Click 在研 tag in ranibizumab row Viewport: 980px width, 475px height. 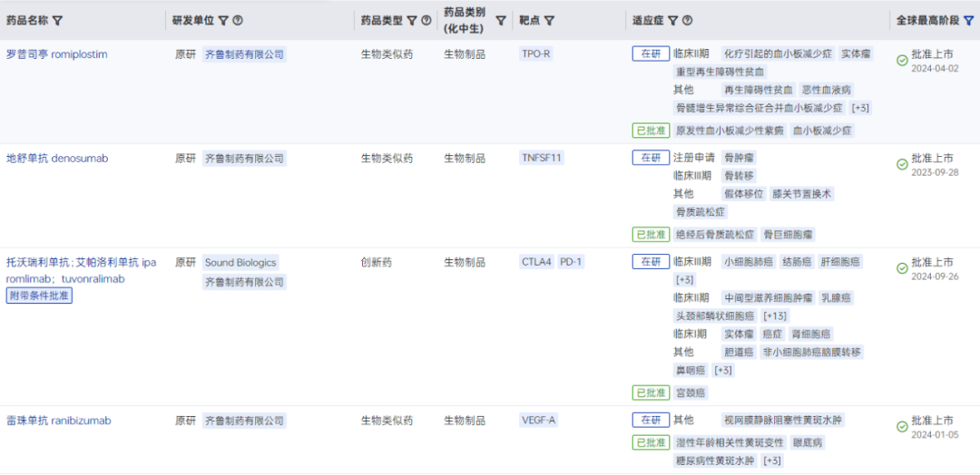tap(651, 420)
